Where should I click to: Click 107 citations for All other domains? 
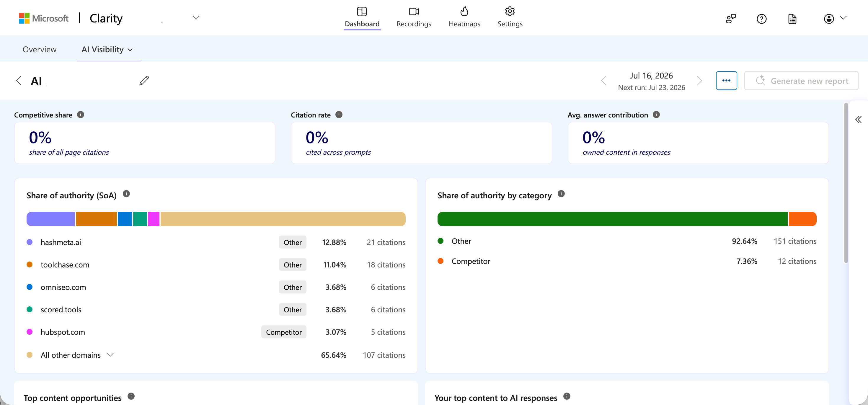384,355
